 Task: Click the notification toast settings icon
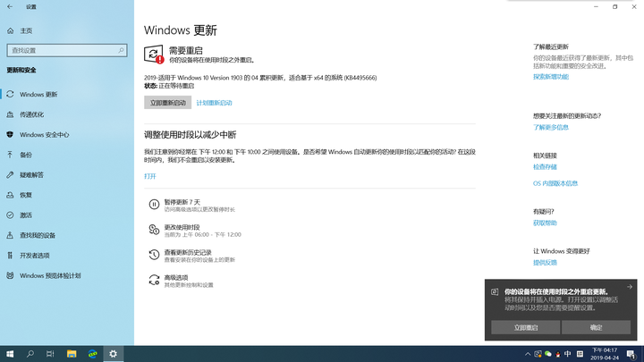[495, 291]
